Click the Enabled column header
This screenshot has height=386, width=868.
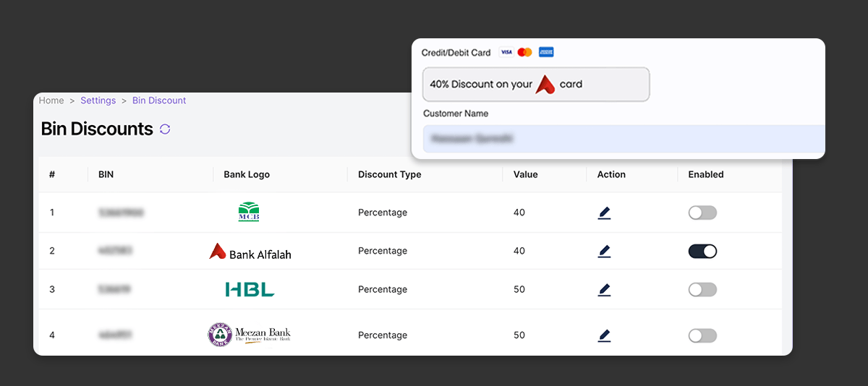point(706,174)
